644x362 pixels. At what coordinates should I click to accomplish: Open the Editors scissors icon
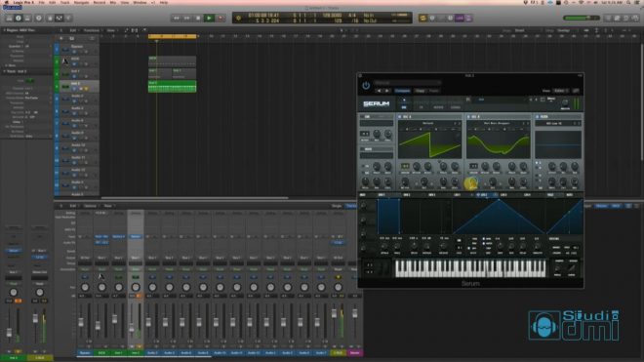pos(68,19)
